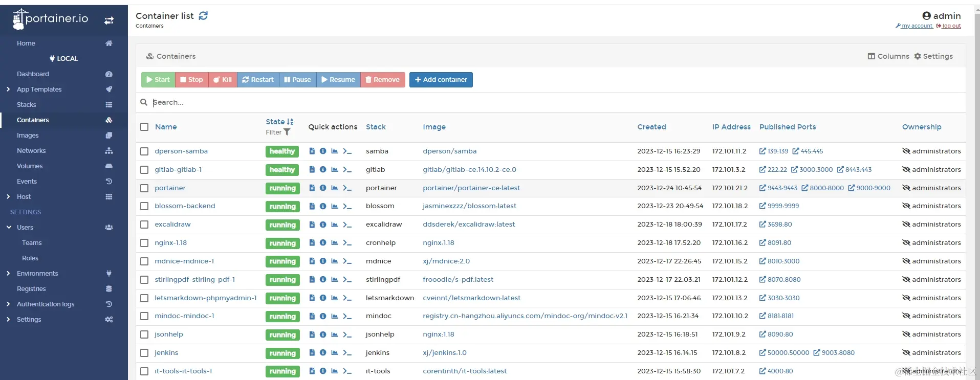Open logs icon for dperson-samba
The image size is (980, 380).
(x=312, y=151)
